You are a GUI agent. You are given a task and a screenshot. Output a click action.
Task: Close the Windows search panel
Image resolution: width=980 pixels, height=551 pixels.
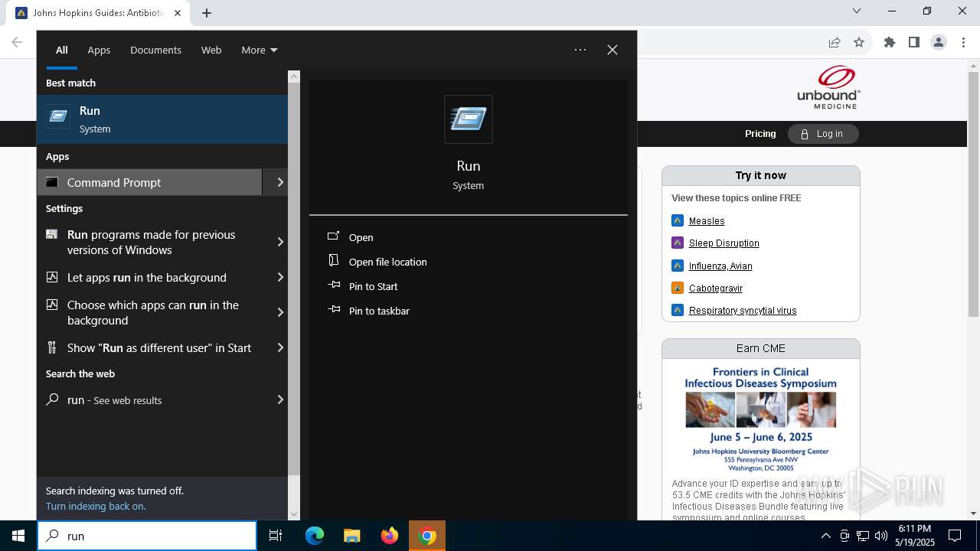(612, 50)
